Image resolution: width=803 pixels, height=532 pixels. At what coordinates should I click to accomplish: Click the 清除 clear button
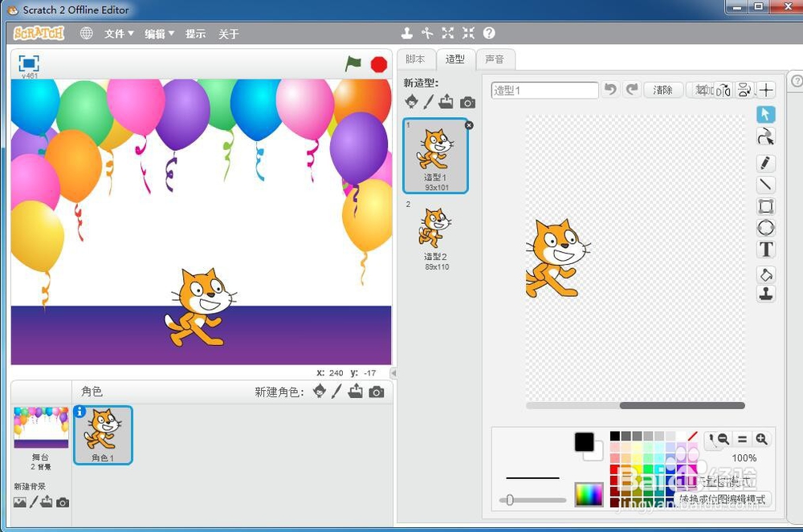pos(662,90)
